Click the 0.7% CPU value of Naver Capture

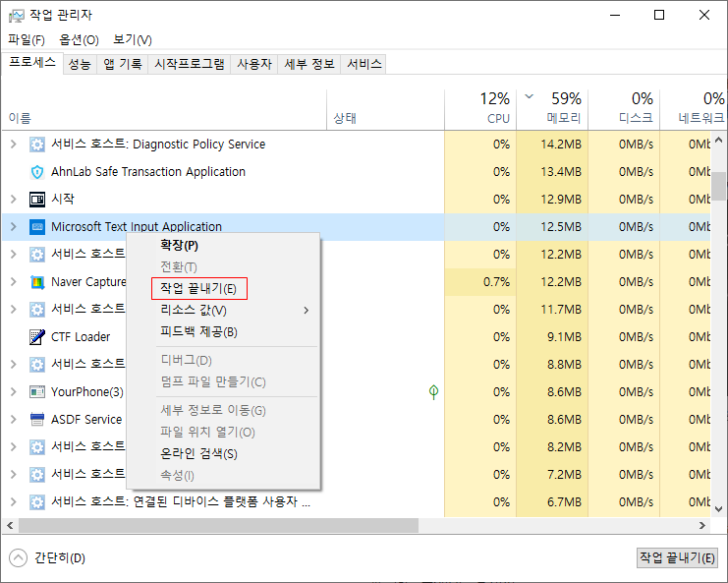(x=496, y=282)
